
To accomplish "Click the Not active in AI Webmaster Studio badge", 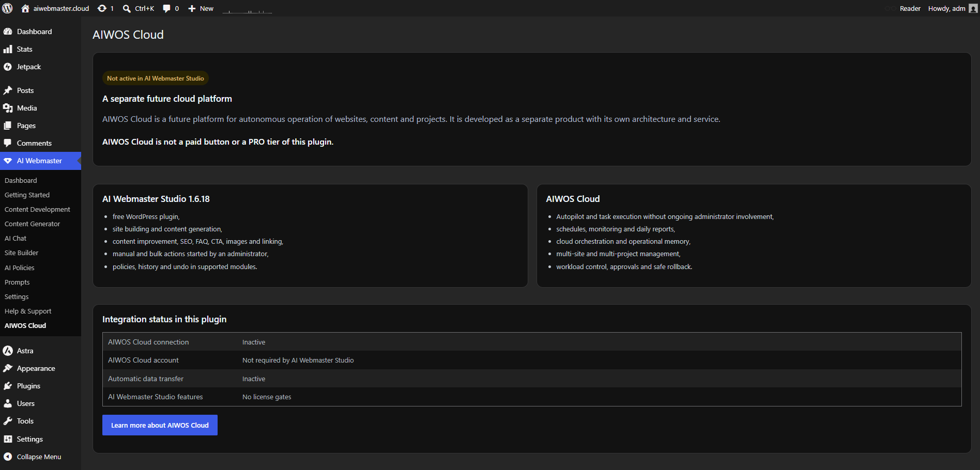I will [156, 78].
